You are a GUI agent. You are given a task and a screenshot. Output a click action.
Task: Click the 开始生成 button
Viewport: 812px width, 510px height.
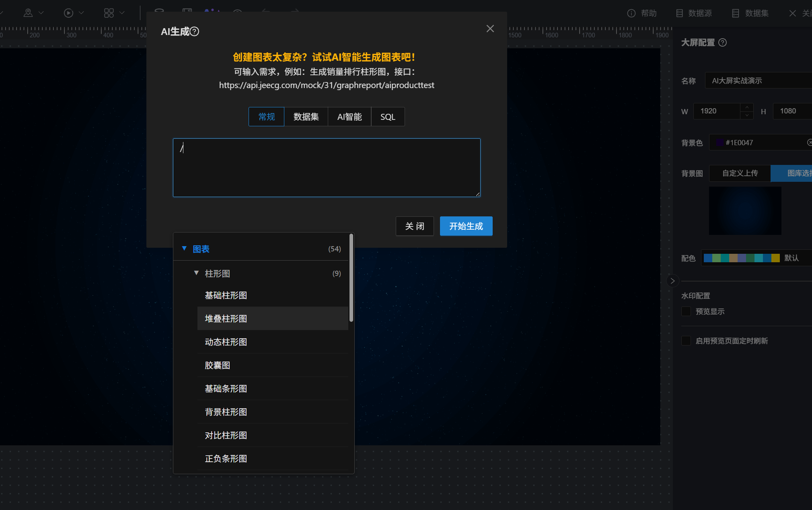click(x=466, y=226)
